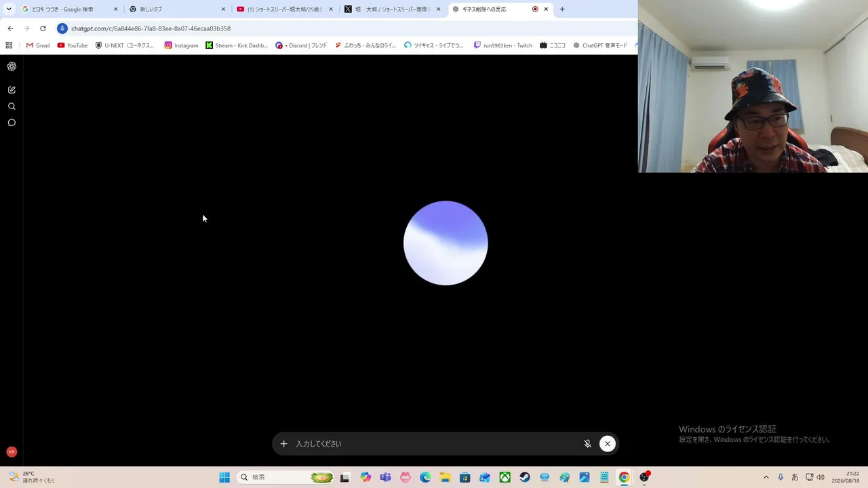Expand the Chrome tab search dropdown
The image size is (868, 488).
coord(9,9)
